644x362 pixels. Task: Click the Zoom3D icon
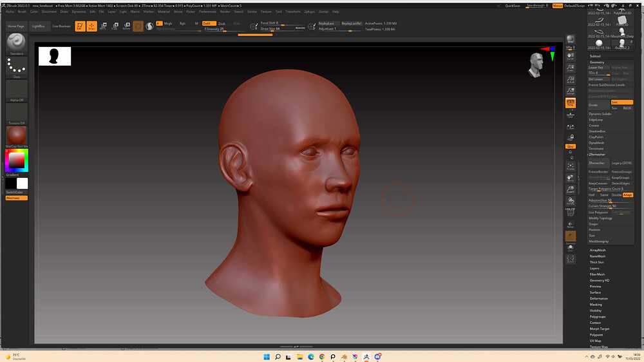tap(571, 189)
